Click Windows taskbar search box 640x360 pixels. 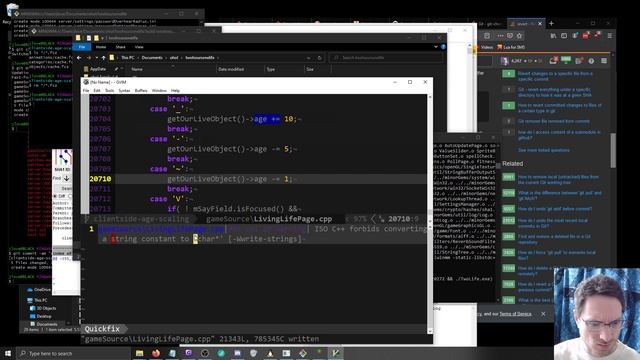73,353
